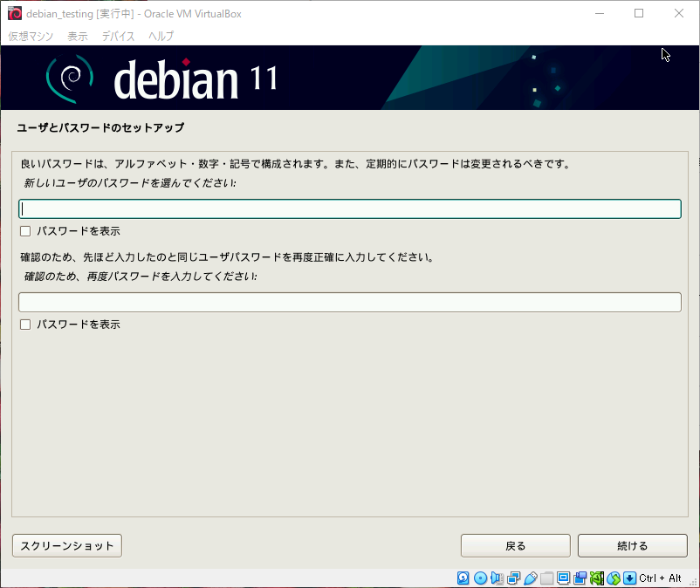Click the 続ける button
This screenshot has height=588, width=700.
(x=633, y=545)
